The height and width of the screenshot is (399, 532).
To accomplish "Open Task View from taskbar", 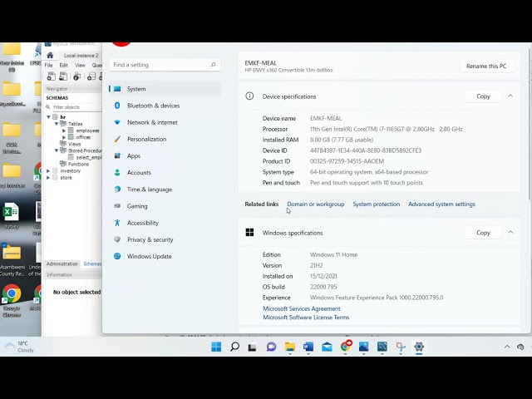I will pos(252,347).
